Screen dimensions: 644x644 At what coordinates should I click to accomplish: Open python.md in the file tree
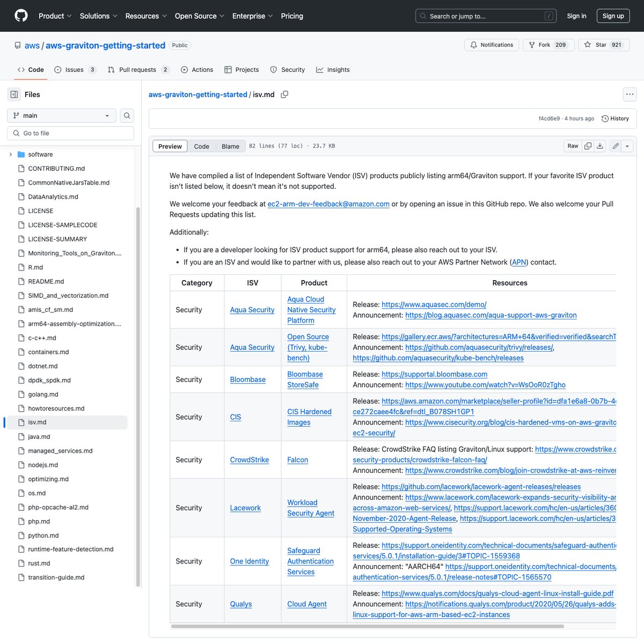click(x=43, y=536)
